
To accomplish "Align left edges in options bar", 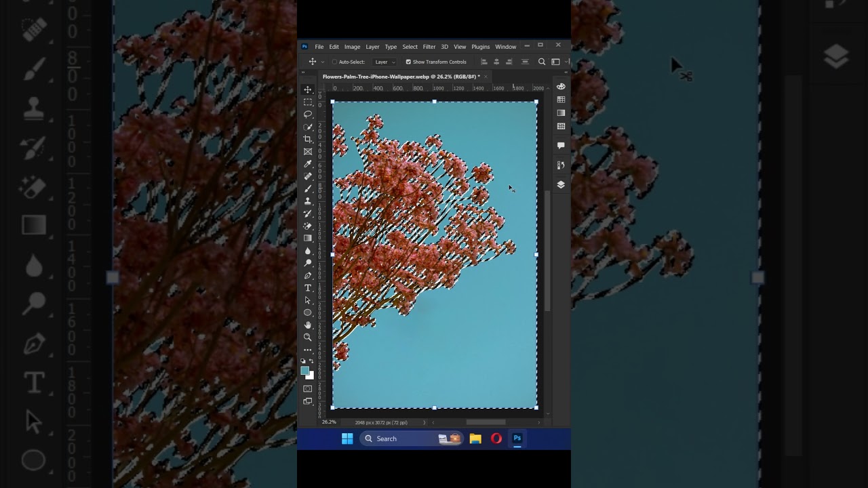I will click(x=484, y=62).
